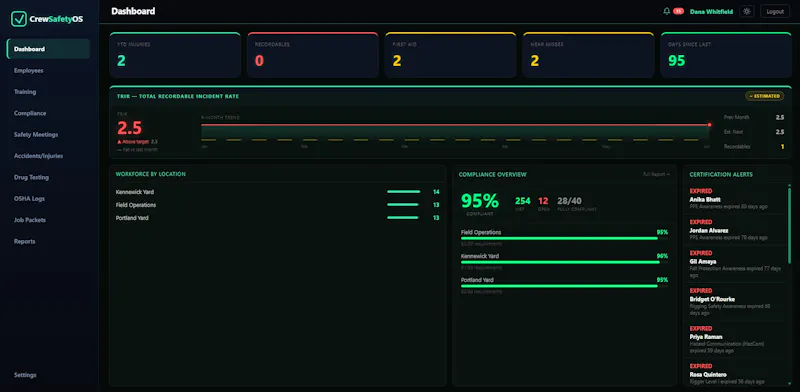Navigate to Safety Meetings

[48, 135]
